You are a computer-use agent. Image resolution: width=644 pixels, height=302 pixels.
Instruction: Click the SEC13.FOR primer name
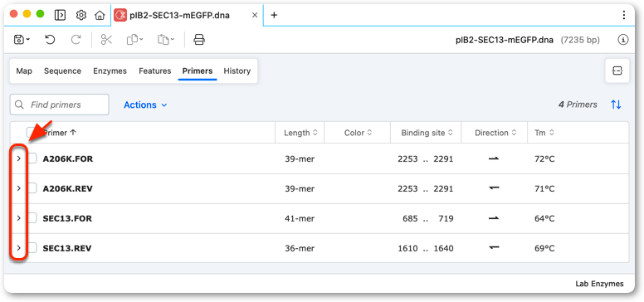click(67, 219)
